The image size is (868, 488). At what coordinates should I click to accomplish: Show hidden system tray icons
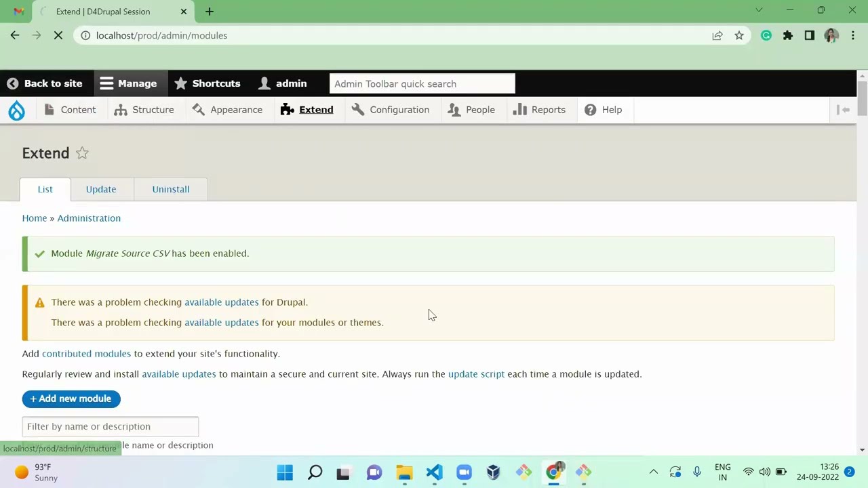653,472
